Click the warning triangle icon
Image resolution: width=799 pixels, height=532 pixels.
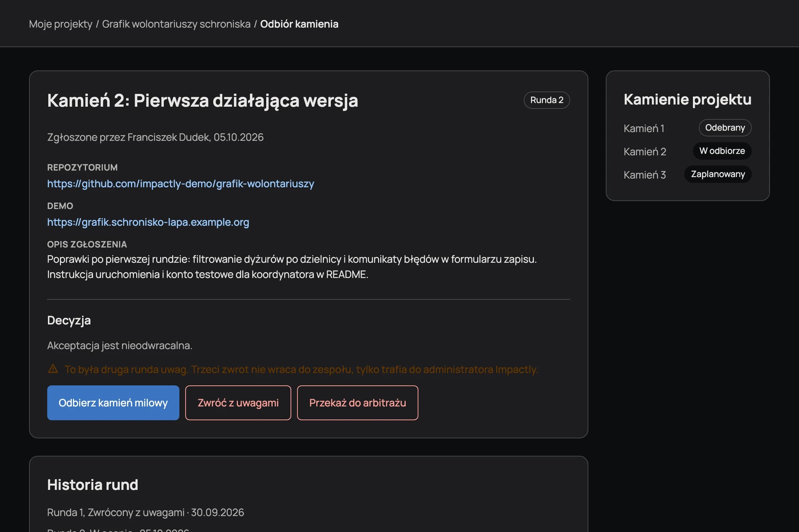coord(53,369)
